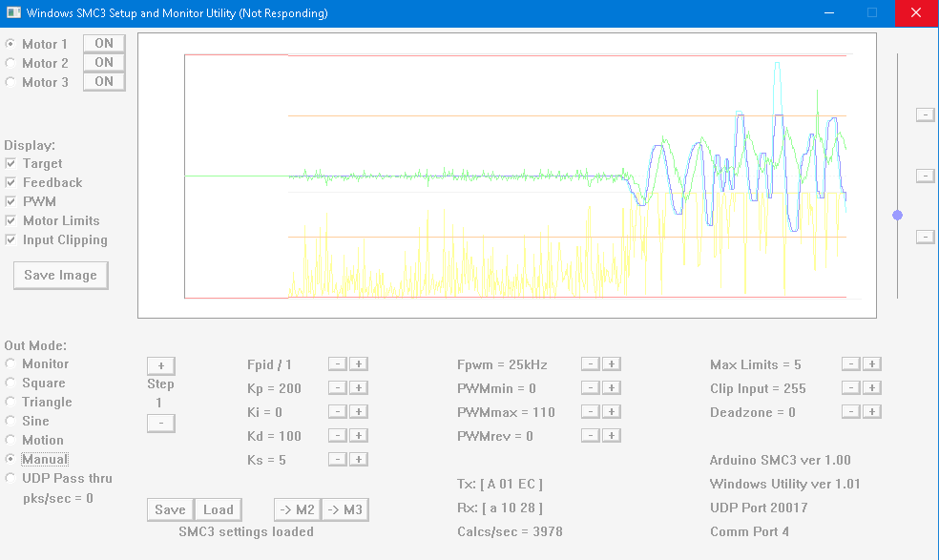Click the vertical slider handle
This screenshot has width=939, height=560.
coord(897,216)
